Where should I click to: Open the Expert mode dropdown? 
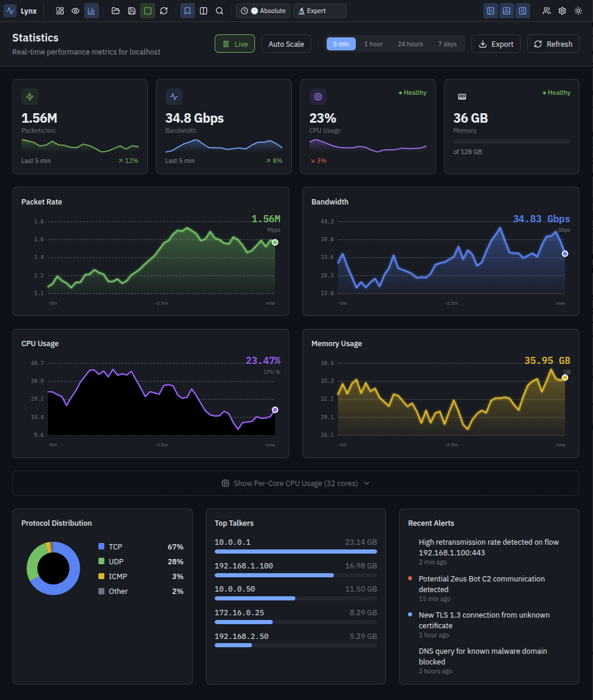tap(320, 10)
